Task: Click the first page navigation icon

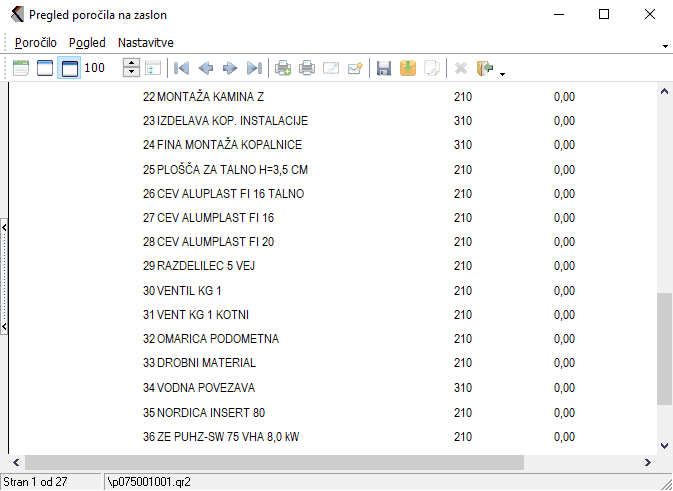Action: pyautogui.click(x=181, y=68)
